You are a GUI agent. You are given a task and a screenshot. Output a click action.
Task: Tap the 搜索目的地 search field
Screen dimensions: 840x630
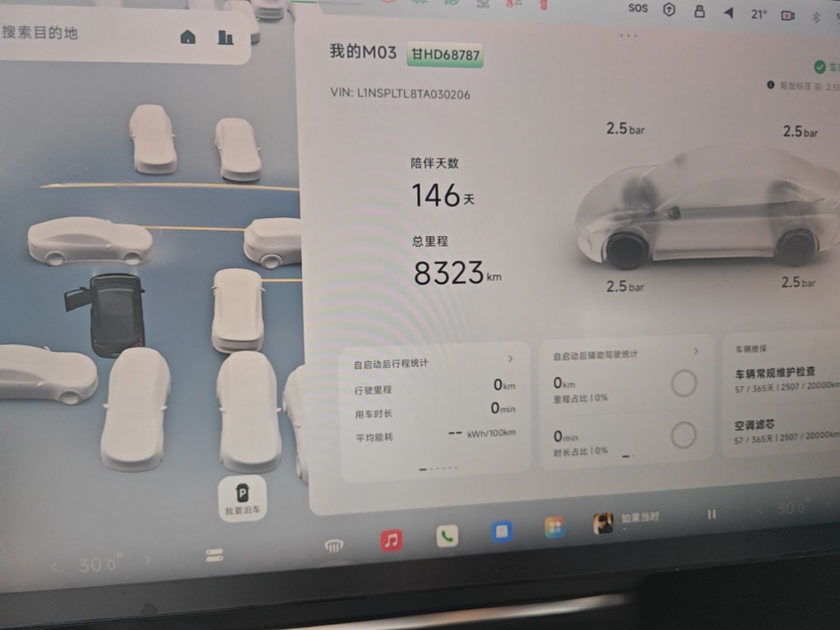click(x=125, y=35)
